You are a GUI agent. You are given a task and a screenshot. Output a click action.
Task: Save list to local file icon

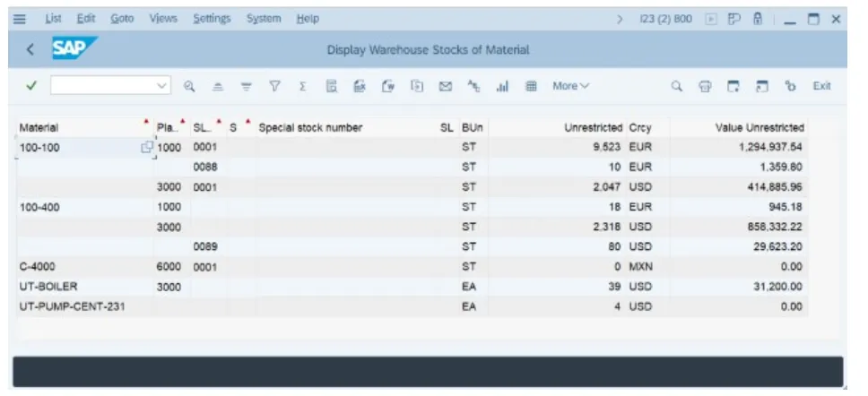pos(417,86)
